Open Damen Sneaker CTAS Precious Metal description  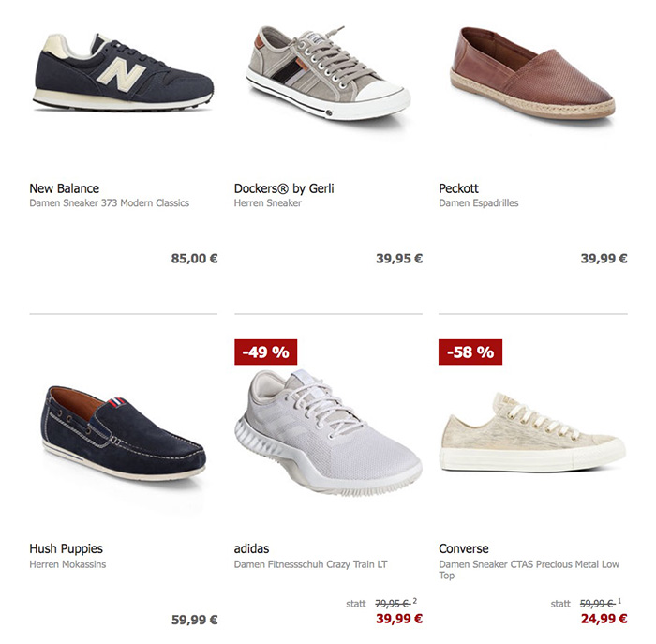coord(529,570)
